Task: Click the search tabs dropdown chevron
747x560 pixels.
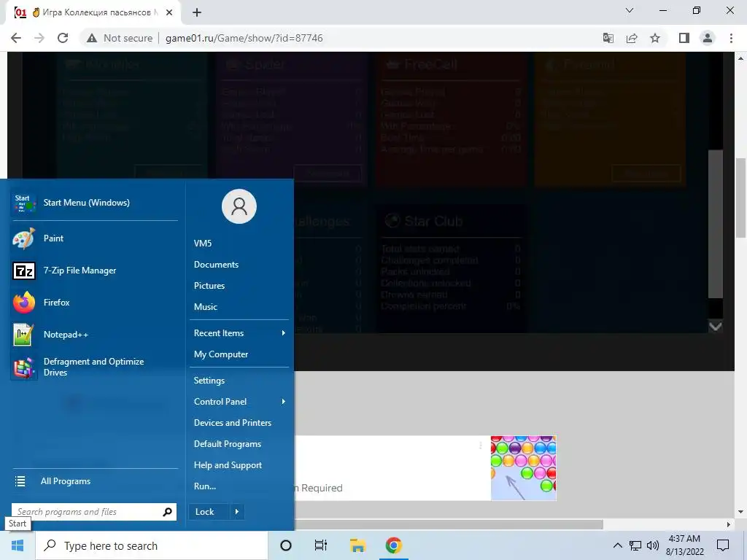Action: 630,10
